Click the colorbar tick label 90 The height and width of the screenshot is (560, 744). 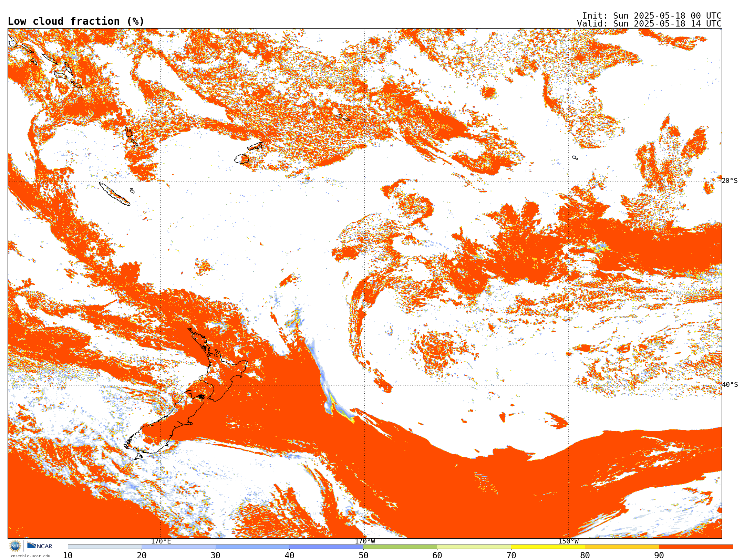pos(659,555)
